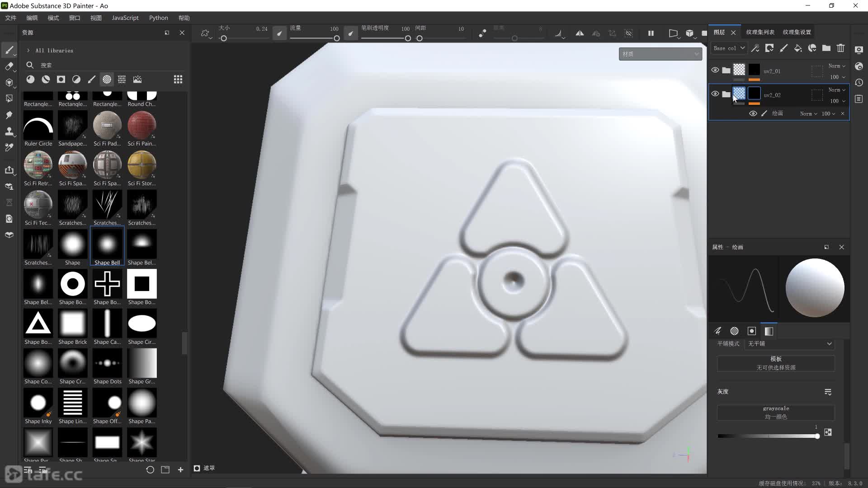
Task: Filter assets by Smart masks icon
Action: (x=61, y=80)
